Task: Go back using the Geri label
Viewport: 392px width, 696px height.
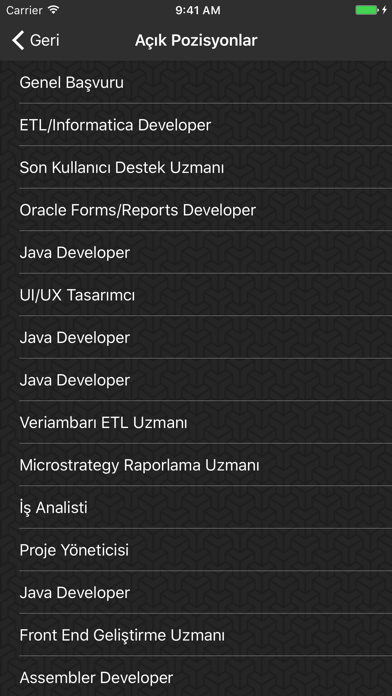Action: (44, 40)
